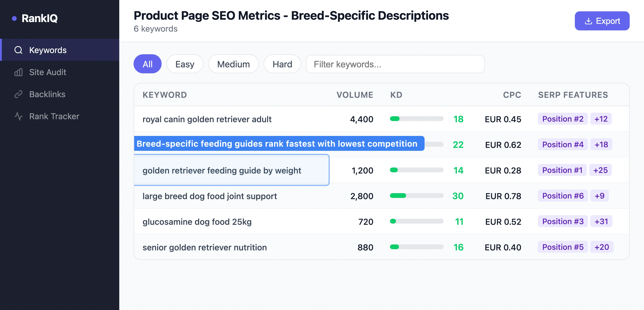Select the senior golden retriever nutrition keyword
The height and width of the screenshot is (310, 644).
pyautogui.click(x=204, y=247)
